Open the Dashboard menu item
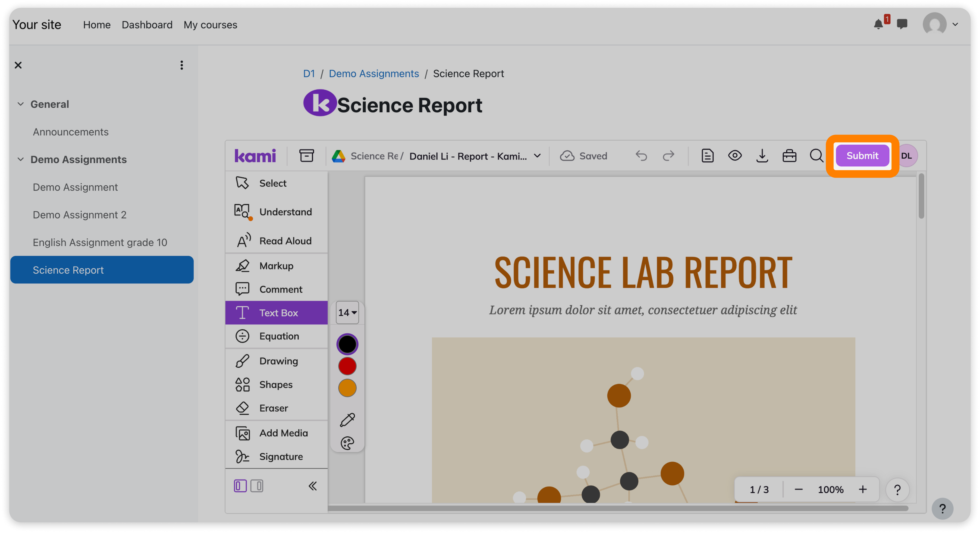The height and width of the screenshot is (533, 980). (147, 25)
